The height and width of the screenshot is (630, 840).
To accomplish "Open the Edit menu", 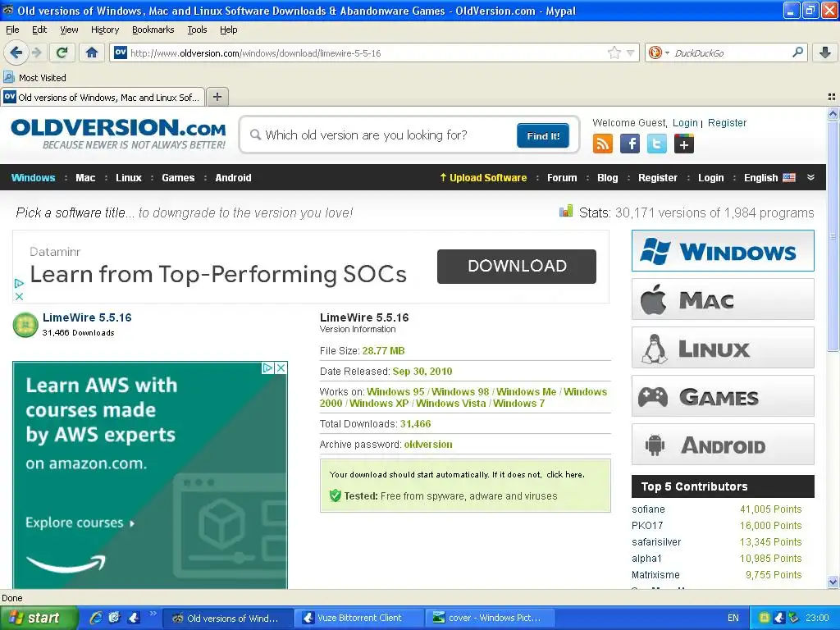I will coord(39,30).
